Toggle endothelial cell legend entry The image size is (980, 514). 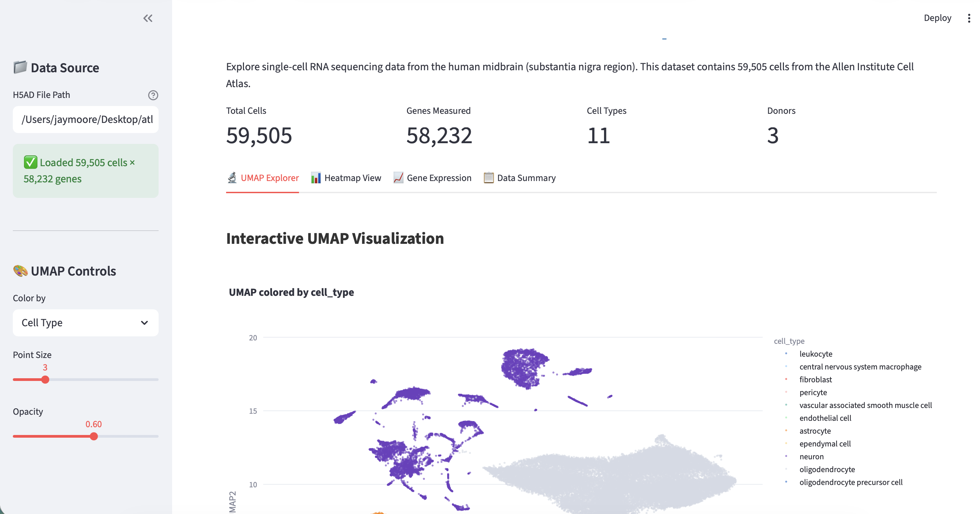(x=825, y=418)
